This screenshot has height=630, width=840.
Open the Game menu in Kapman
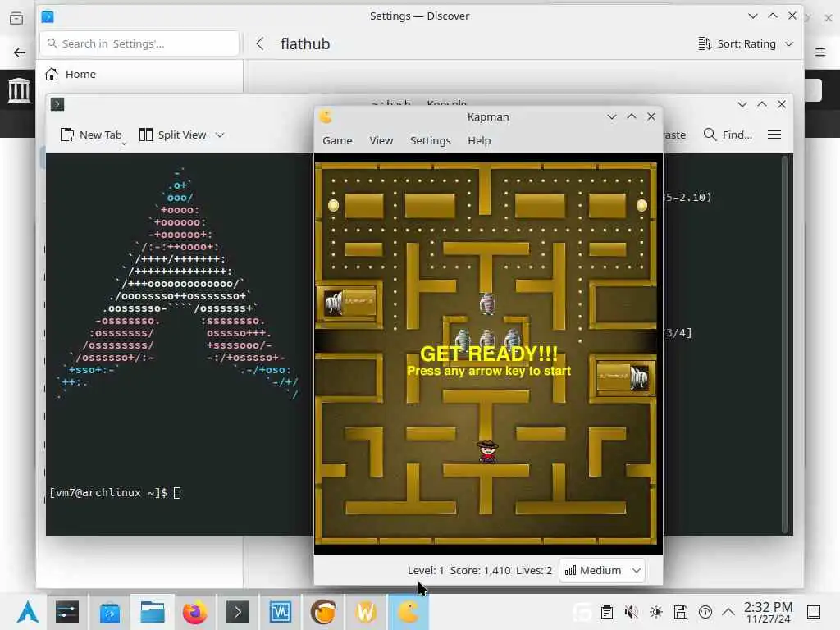(337, 140)
